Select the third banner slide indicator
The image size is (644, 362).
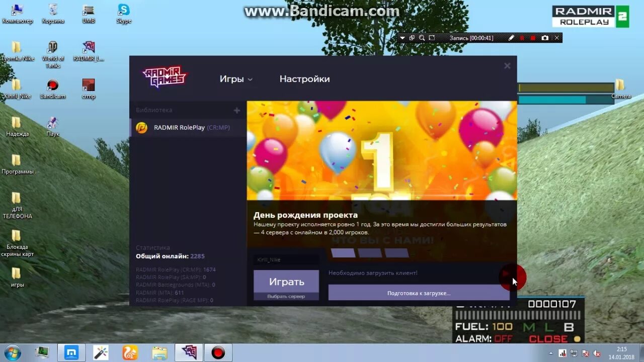[x=396, y=253]
